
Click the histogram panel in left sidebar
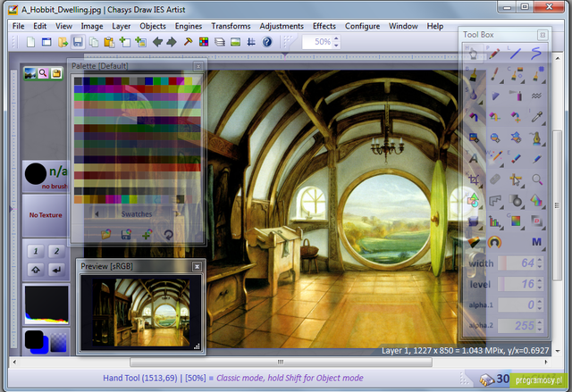coord(46,304)
